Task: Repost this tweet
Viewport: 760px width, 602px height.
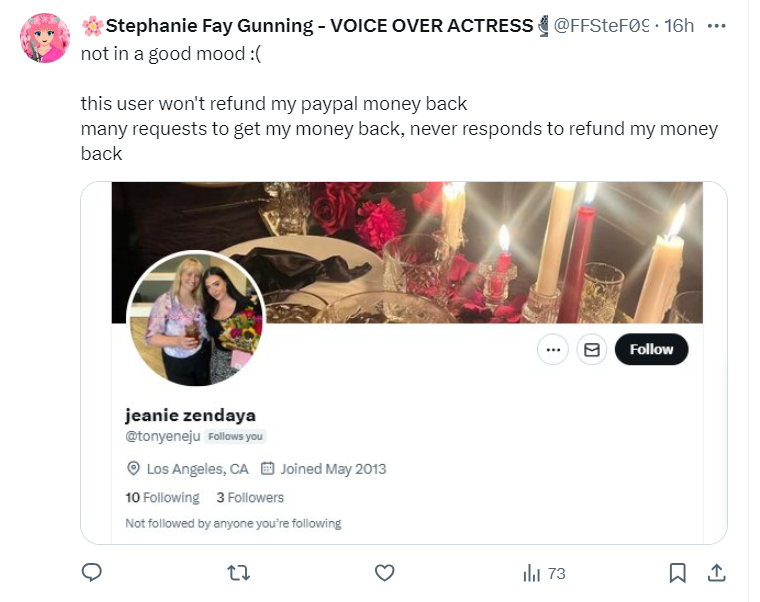Action: point(238,573)
